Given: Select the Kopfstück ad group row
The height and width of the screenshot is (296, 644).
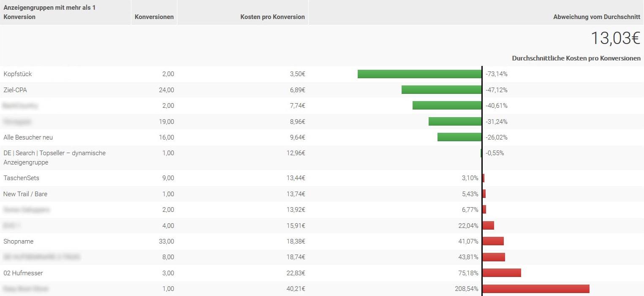Looking at the screenshot, I should click(x=18, y=74).
